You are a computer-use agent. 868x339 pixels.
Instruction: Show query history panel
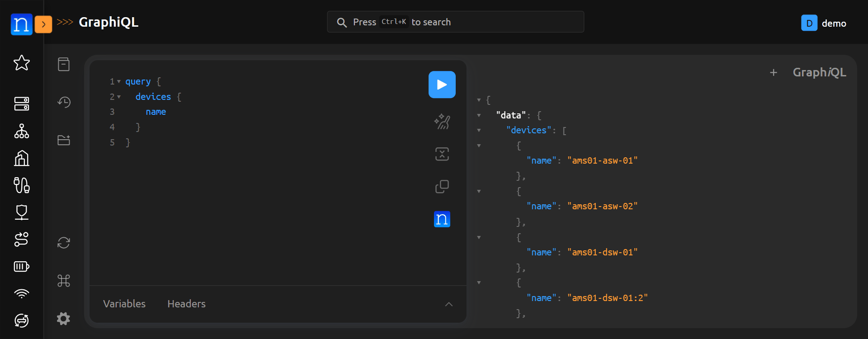[64, 102]
